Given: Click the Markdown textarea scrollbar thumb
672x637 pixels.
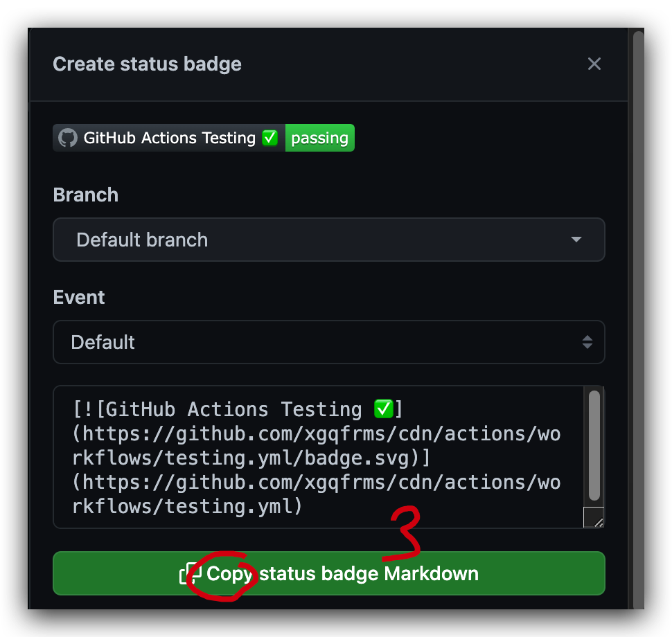Looking at the screenshot, I should [594, 445].
